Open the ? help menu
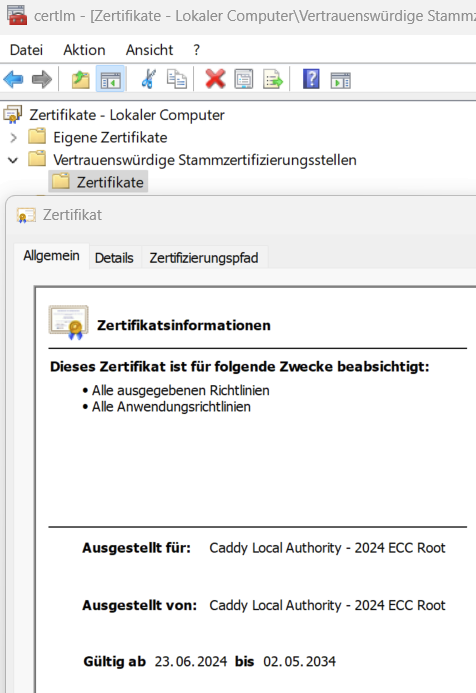The image size is (476, 693). pyautogui.click(x=197, y=50)
